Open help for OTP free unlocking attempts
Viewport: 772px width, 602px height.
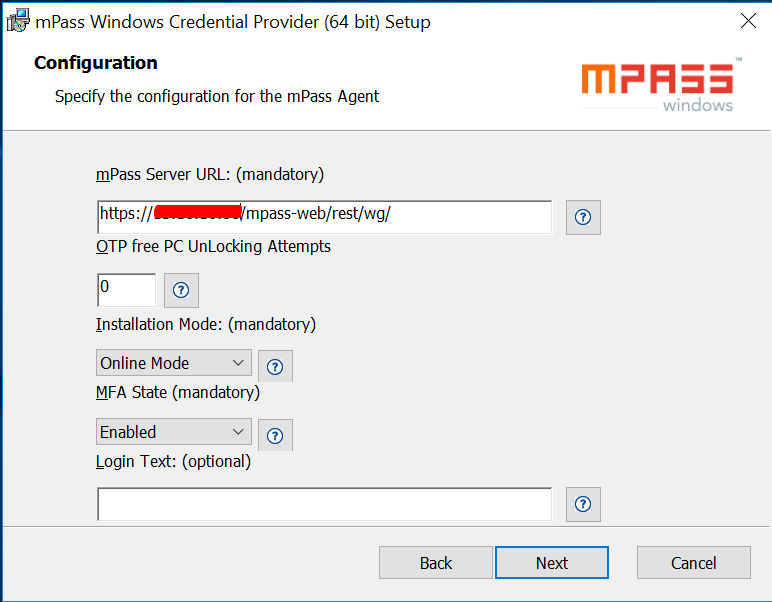(x=181, y=290)
